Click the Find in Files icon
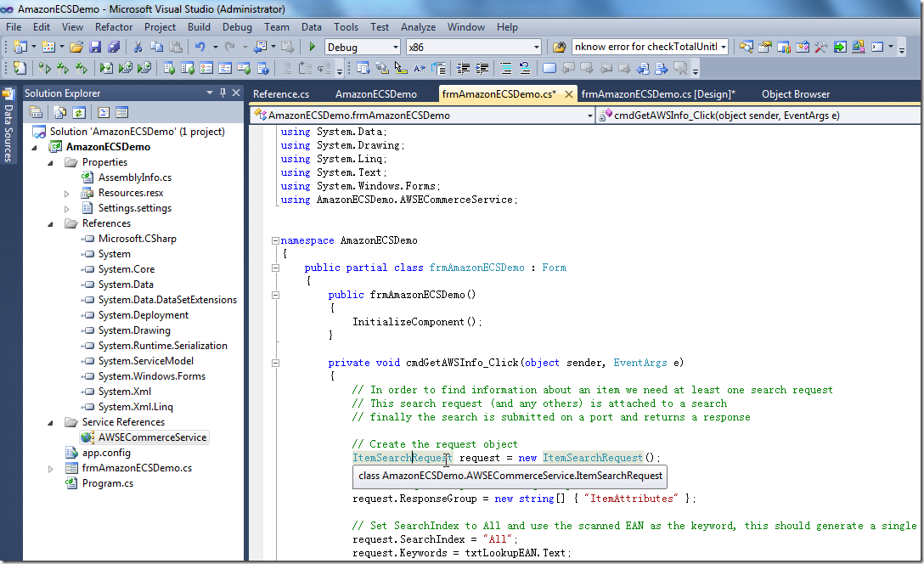Viewport: 924px width, 564px height. tap(560, 48)
